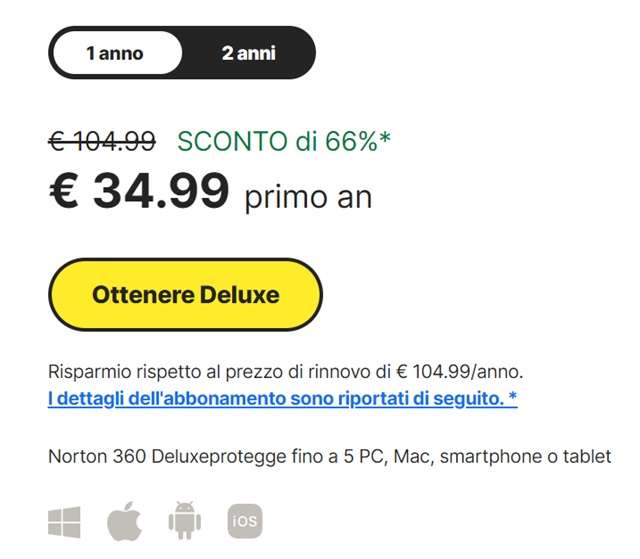Select the 1 anno subscription option
Image resolution: width=640 pixels, height=559 pixels.
(115, 53)
